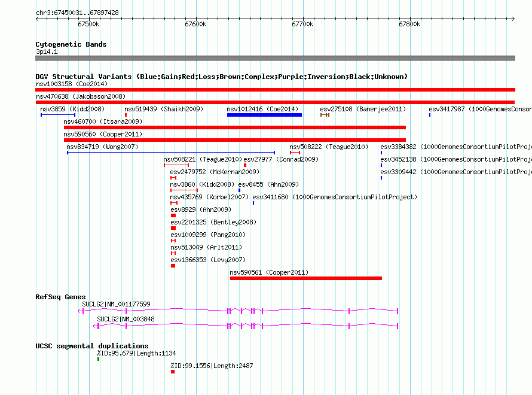This screenshot has height=395, width=532.
Task: Select the small red esv27977 loss glyph
Action: [245, 165]
